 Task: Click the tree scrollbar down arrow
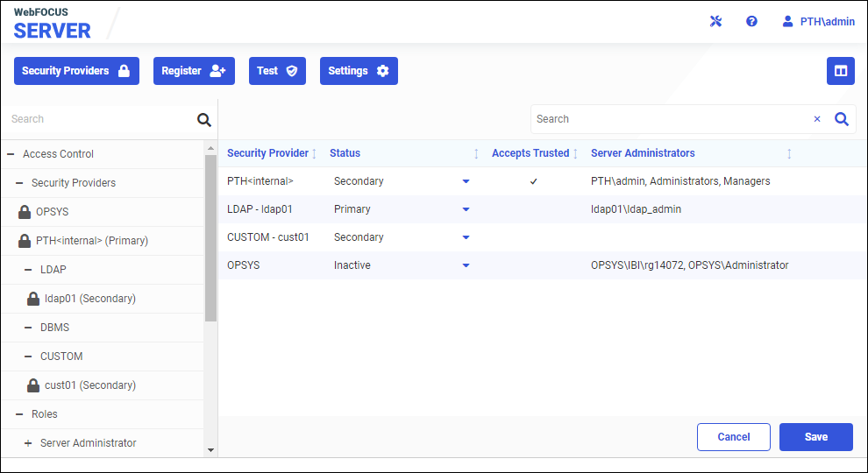click(x=210, y=449)
